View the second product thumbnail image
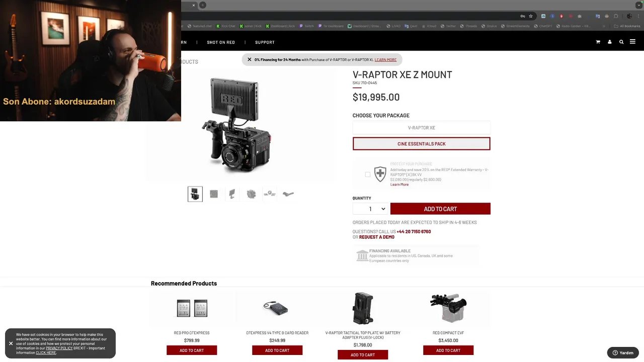 [214, 194]
